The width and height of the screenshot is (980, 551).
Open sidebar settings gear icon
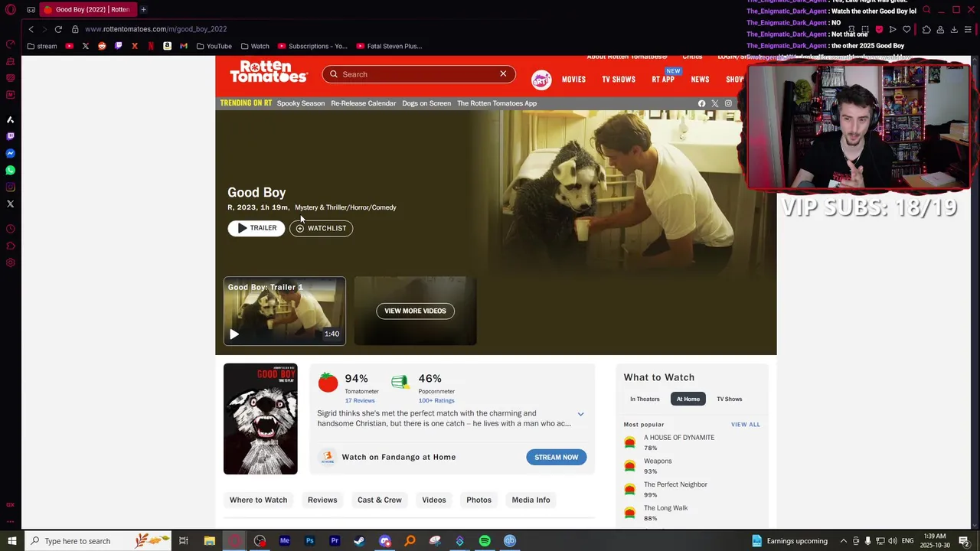coord(11,262)
